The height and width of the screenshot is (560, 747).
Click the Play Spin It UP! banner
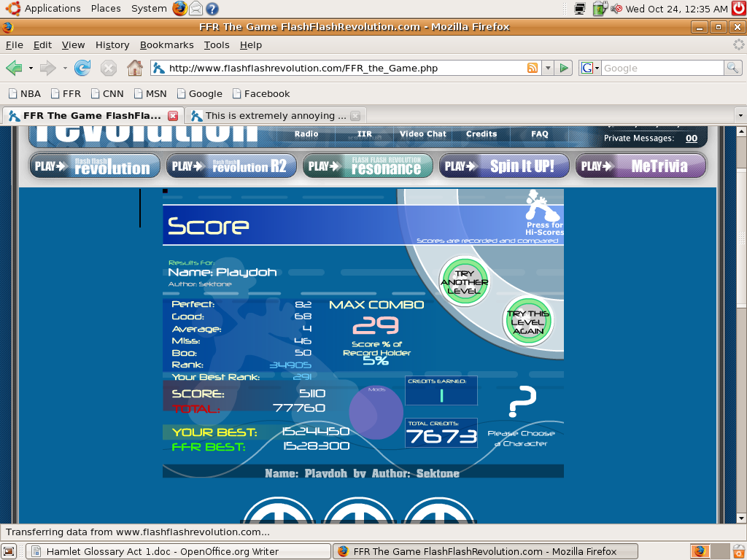(x=504, y=166)
